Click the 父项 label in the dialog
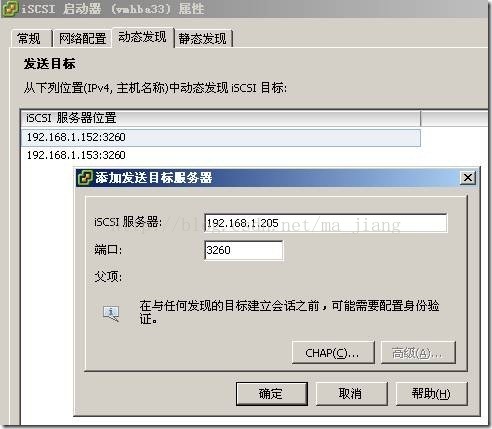492x429 pixels. pyautogui.click(x=108, y=276)
